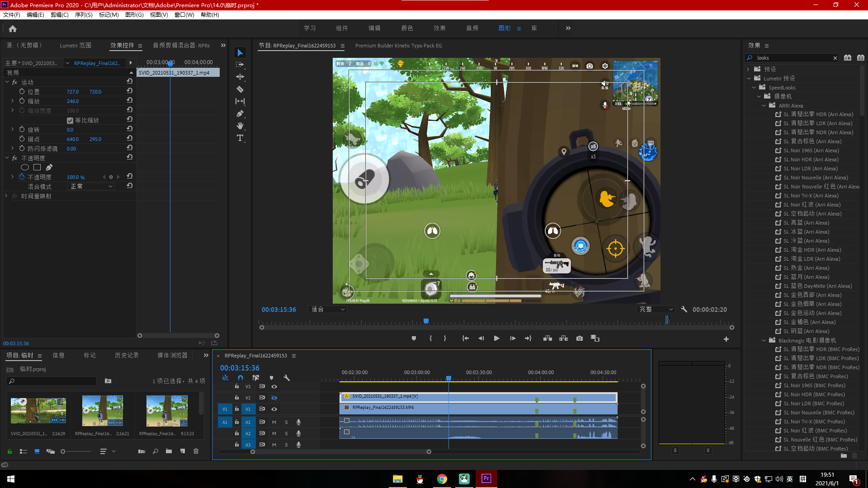Select the Type tool

(x=240, y=138)
